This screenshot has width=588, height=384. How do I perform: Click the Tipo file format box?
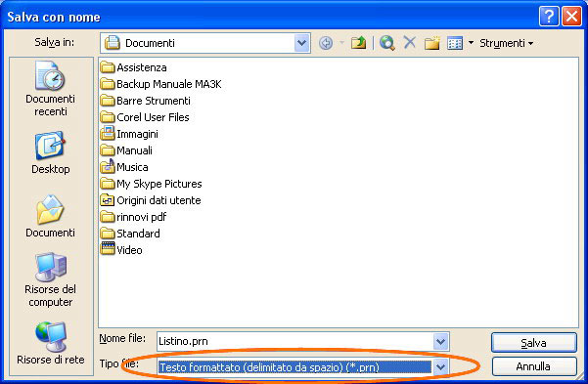coord(295,367)
